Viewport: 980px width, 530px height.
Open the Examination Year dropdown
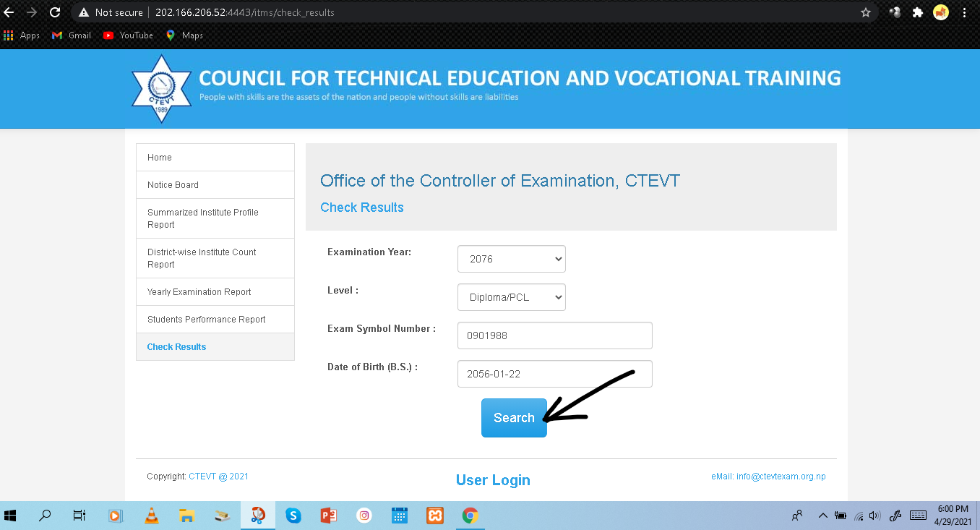(511, 258)
